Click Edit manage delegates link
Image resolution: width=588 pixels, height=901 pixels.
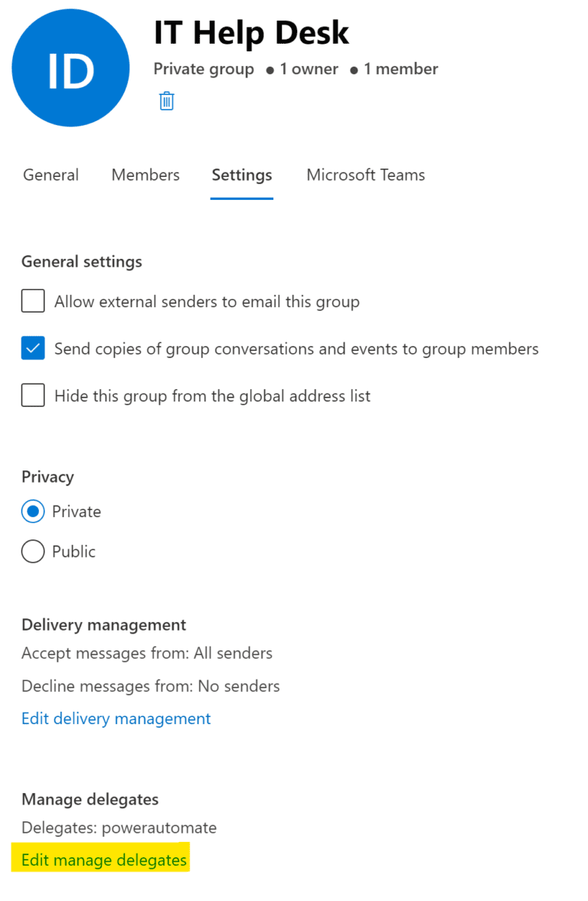[x=104, y=860]
